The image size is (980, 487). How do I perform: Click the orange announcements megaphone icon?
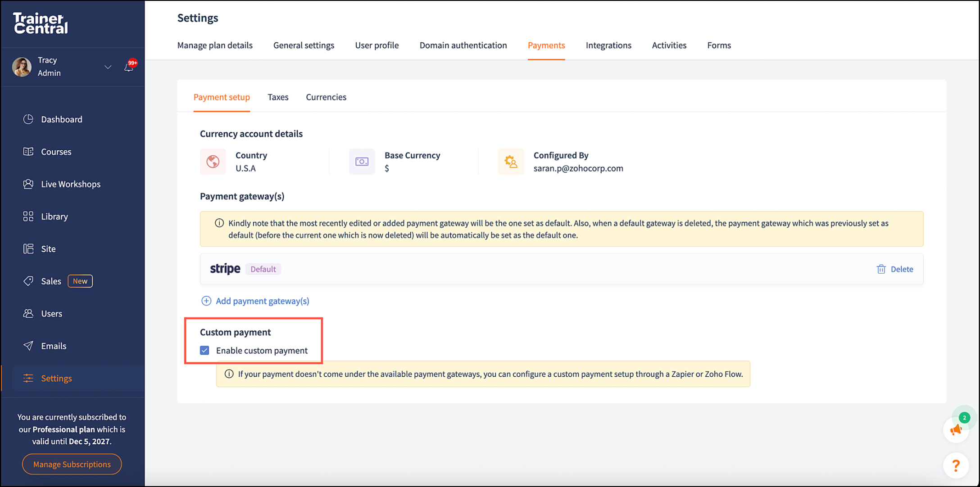click(x=955, y=430)
